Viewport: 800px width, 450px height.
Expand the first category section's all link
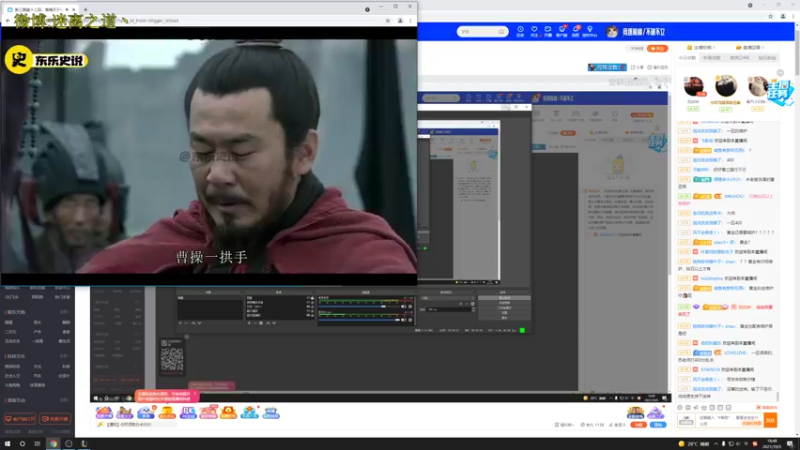coord(65,312)
